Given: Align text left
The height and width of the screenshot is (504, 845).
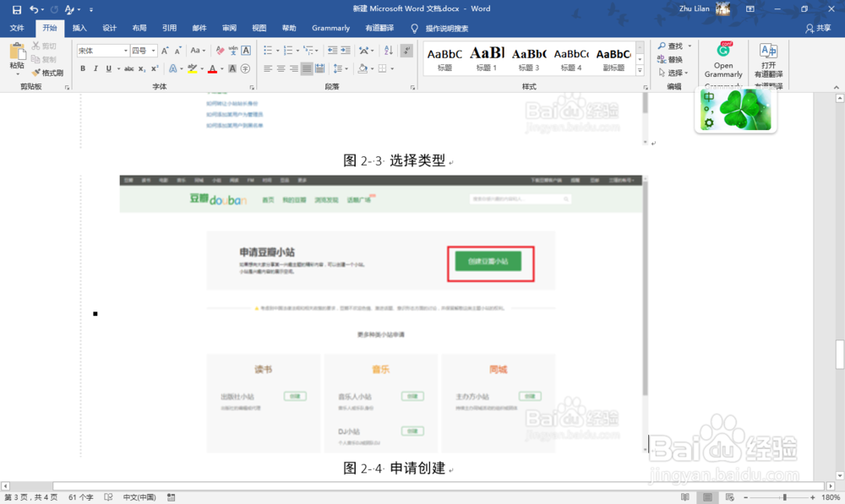Looking at the screenshot, I should tap(268, 68).
